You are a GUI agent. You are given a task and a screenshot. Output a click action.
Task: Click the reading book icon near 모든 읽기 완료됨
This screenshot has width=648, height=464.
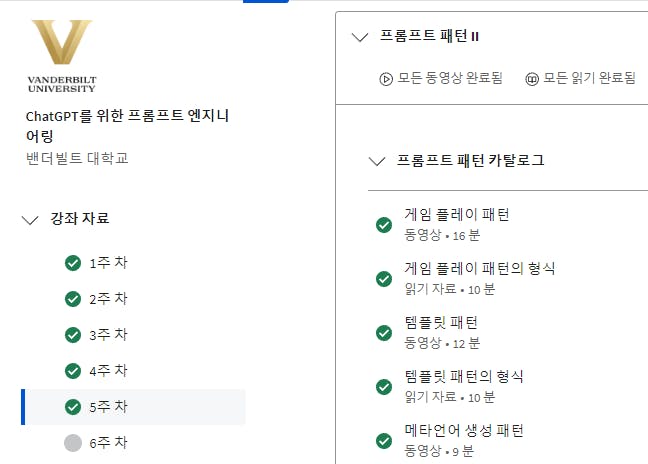pyautogui.click(x=531, y=79)
